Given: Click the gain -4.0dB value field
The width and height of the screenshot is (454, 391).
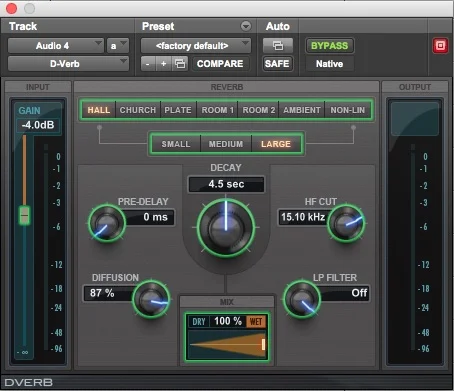Looking at the screenshot, I should click(x=38, y=125).
